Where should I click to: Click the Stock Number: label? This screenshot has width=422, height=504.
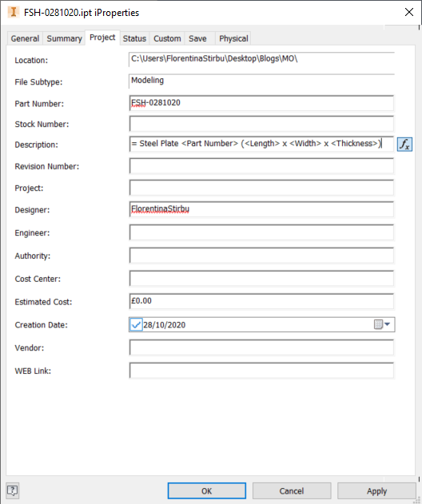coord(42,124)
